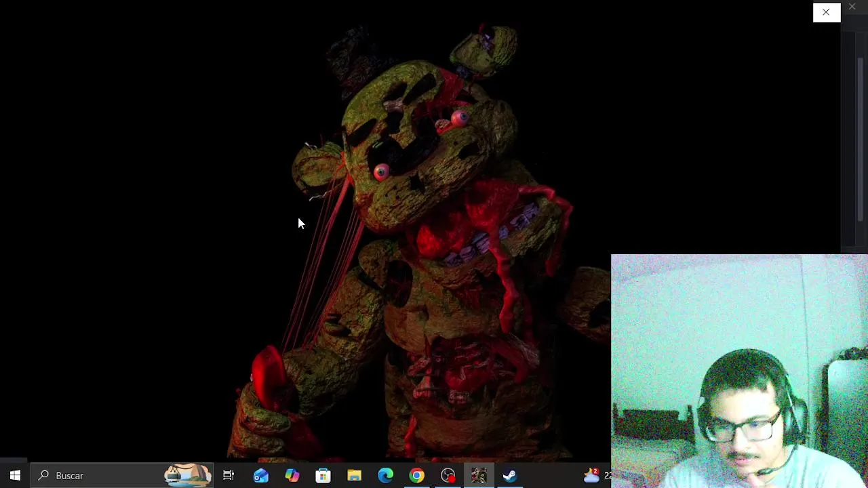Screen dimensions: 868x488
Task: Open Copilot from the taskbar
Action: [292, 475]
